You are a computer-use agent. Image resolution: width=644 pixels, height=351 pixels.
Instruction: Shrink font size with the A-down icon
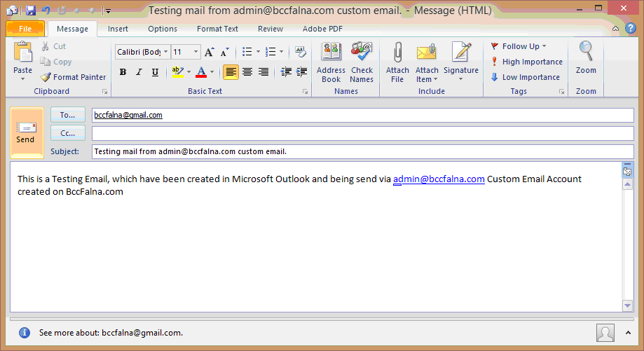coord(224,52)
